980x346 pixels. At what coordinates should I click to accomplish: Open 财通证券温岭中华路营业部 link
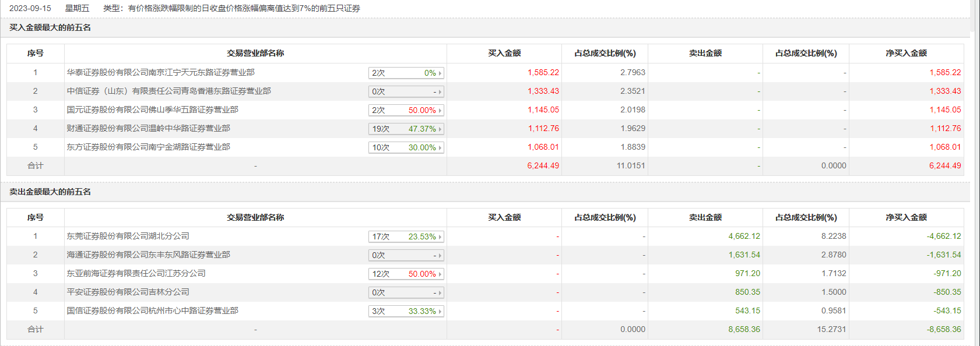[148, 128]
